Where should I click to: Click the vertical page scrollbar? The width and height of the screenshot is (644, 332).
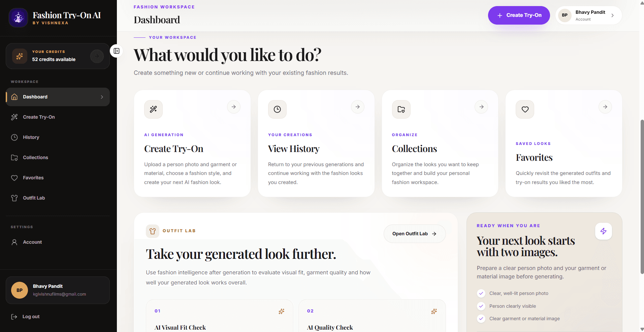click(x=642, y=197)
